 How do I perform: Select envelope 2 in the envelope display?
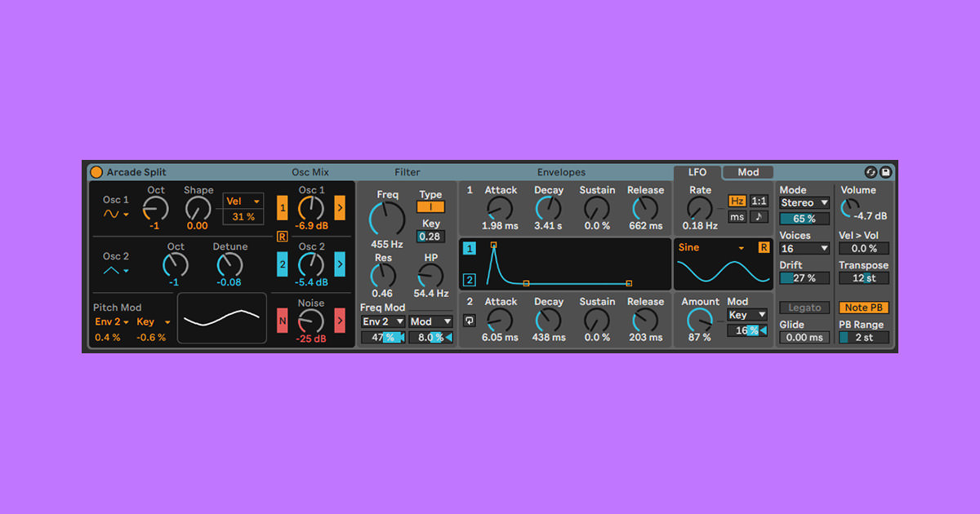pos(470,278)
